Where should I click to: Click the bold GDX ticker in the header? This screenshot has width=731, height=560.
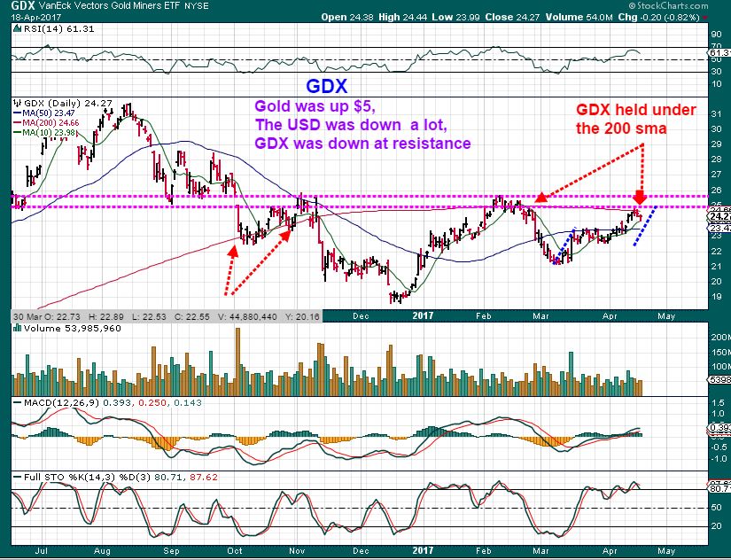(22, 6)
